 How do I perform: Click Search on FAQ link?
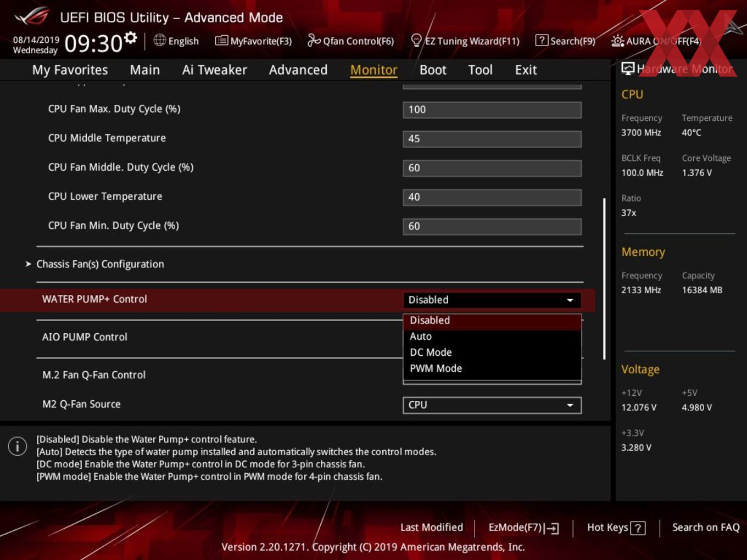coord(706,528)
